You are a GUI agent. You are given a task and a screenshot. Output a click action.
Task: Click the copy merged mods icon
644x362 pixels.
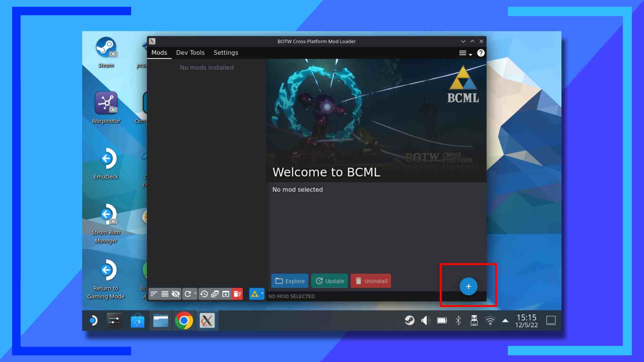point(215,294)
